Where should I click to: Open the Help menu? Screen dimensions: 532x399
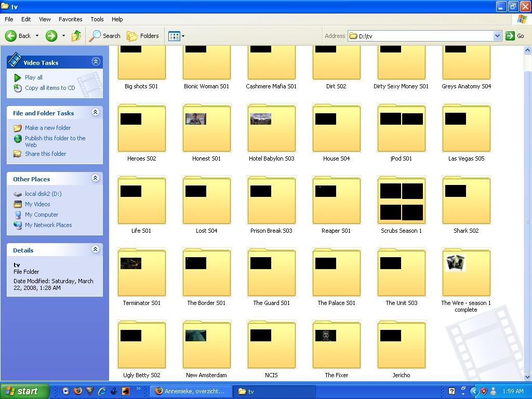pos(117,19)
